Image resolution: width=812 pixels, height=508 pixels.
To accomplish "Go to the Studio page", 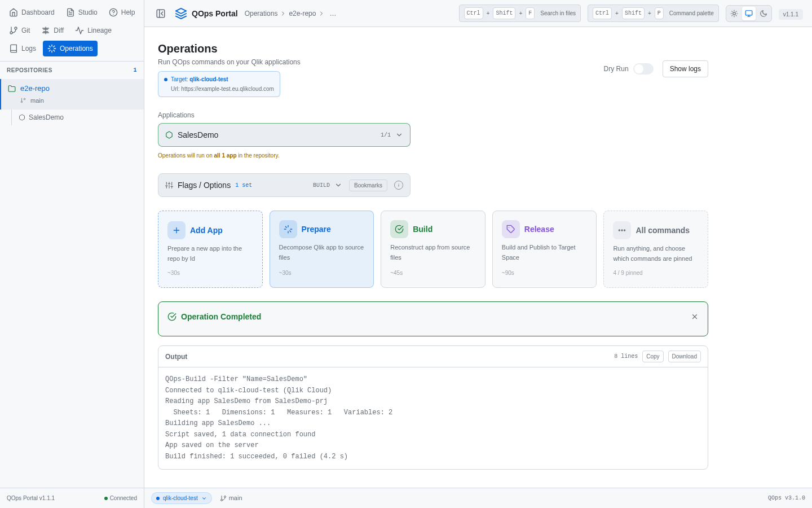I will (82, 12).
